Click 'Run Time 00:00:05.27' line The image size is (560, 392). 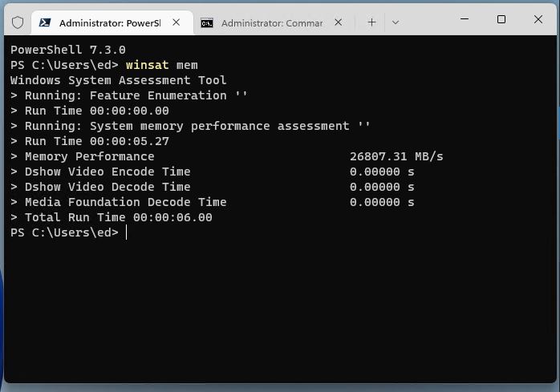point(90,141)
